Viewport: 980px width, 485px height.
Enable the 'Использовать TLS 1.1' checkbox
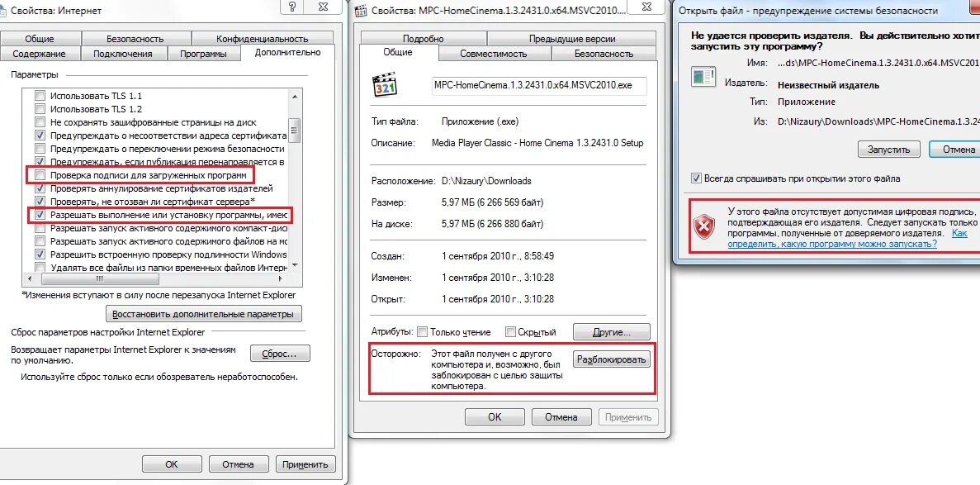point(40,96)
